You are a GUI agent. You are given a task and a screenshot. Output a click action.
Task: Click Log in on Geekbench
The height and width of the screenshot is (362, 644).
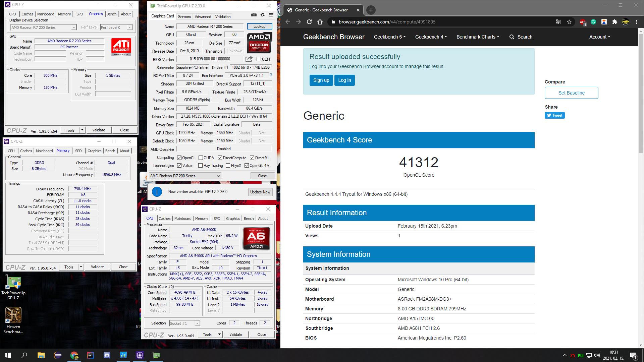click(344, 80)
